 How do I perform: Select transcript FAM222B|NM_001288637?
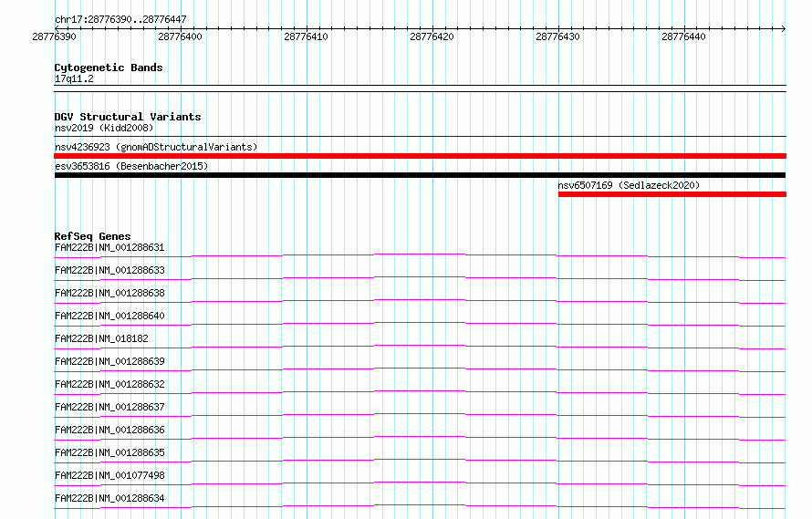109,407
